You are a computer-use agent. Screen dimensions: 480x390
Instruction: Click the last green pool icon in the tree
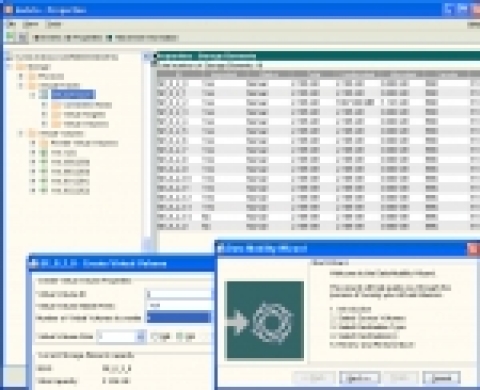pyautogui.click(x=43, y=191)
